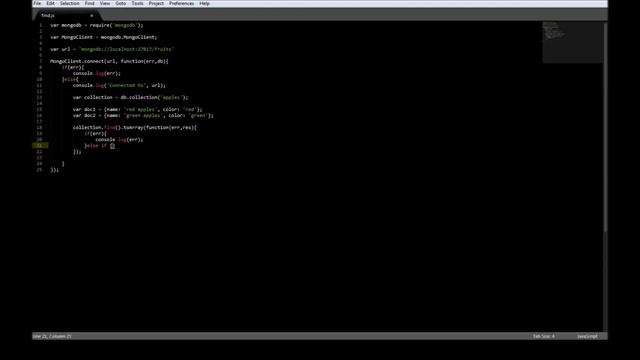Click the mongodb://localhost:27017/fruits url string
Screen dimensions: 640x360
point(127,49)
